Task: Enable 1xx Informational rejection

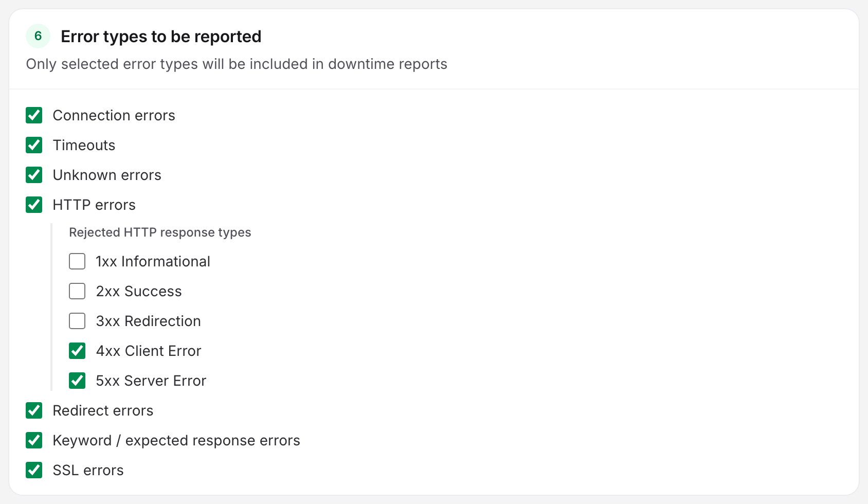Action: pos(77,261)
